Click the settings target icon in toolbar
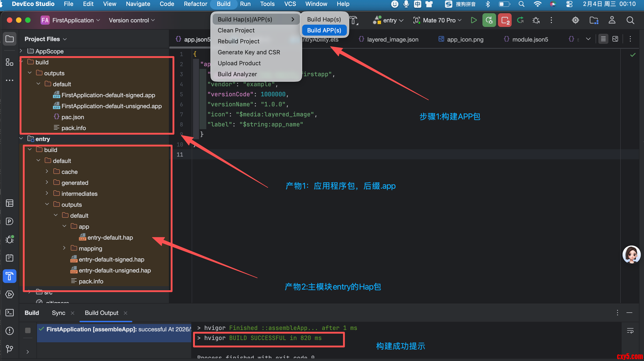The height and width of the screenshot is (361, 644). pos(575,20)
